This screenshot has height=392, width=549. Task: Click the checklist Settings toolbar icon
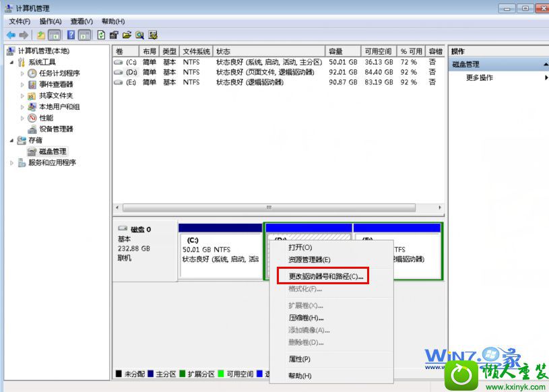pyautogui.click(x=153, y=35)
